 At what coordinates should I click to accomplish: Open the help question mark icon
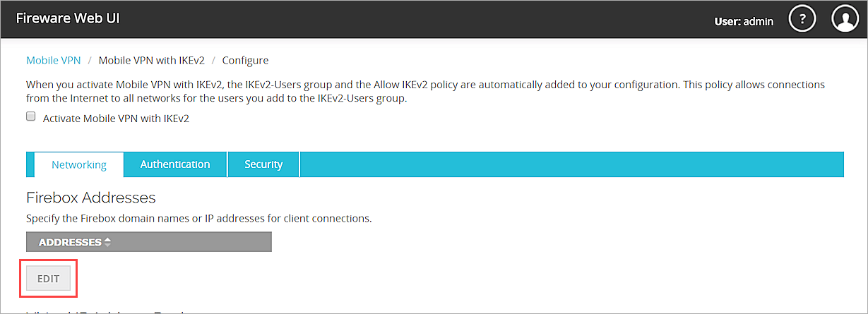tap(802, 19)
